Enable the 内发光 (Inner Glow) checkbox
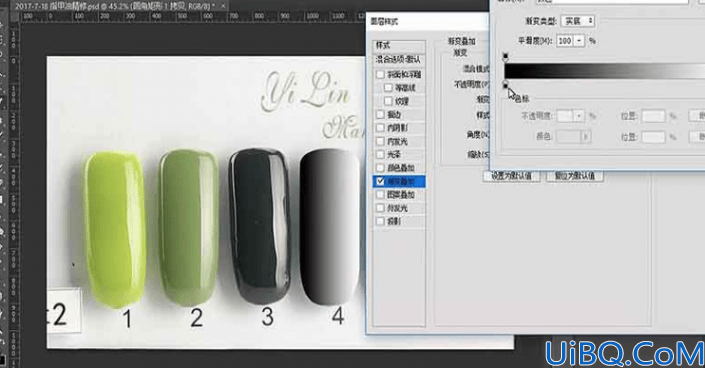The height and width of the screenshot is (368, 705). [380, 141]
